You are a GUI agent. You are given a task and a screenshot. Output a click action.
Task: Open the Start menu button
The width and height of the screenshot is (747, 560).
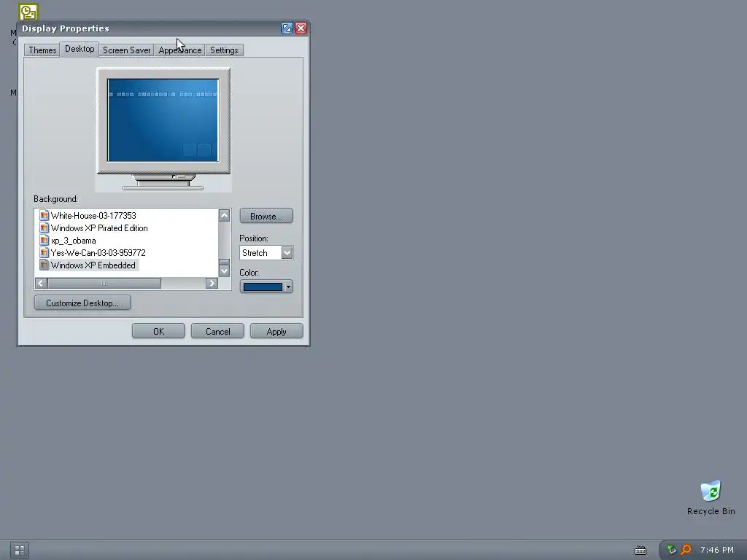click(20, 551)
